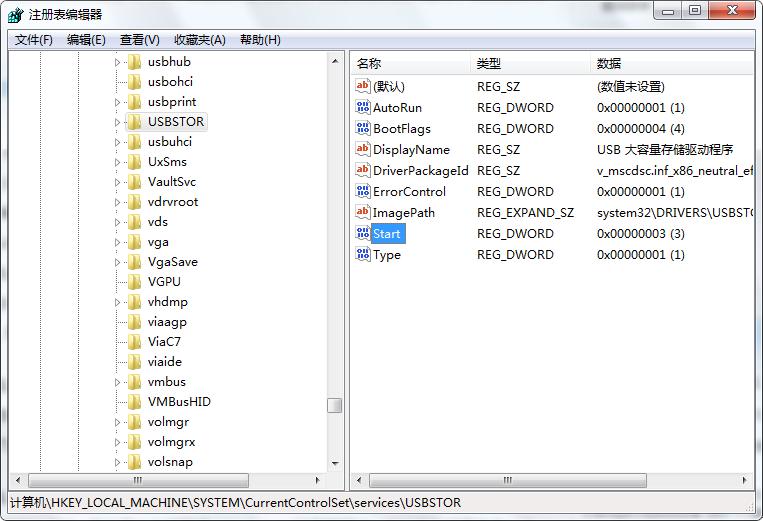This screenshot has height=521, width=763.
Task: Click the tree pane horizontal scrollbar thumb
Action: (x=139, y=480)
